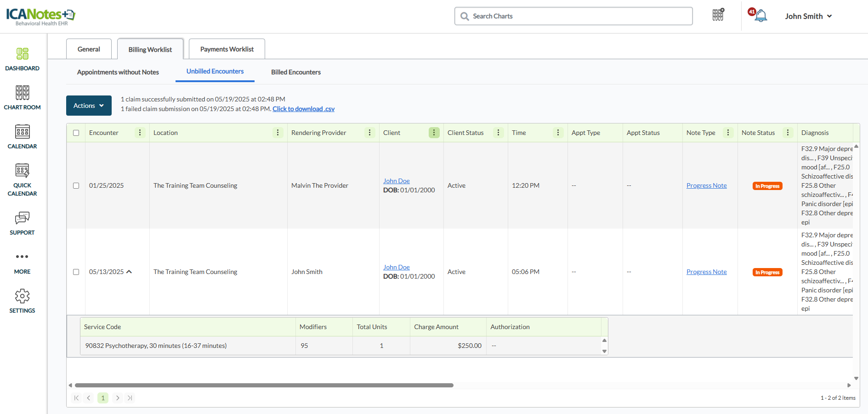Viewport: 868px width, 414px height.
Task: Switch to Payments Worklist tab
Action: [x=227, y=49]
